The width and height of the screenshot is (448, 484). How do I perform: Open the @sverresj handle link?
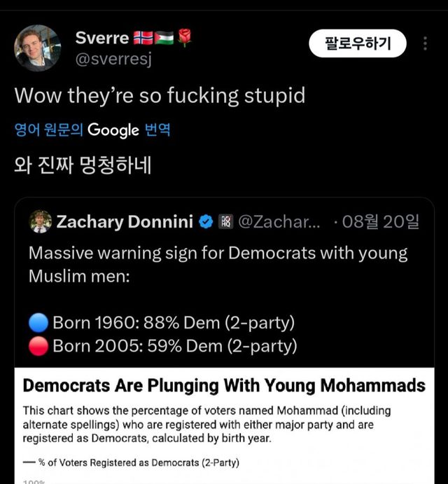pos(113,59)
